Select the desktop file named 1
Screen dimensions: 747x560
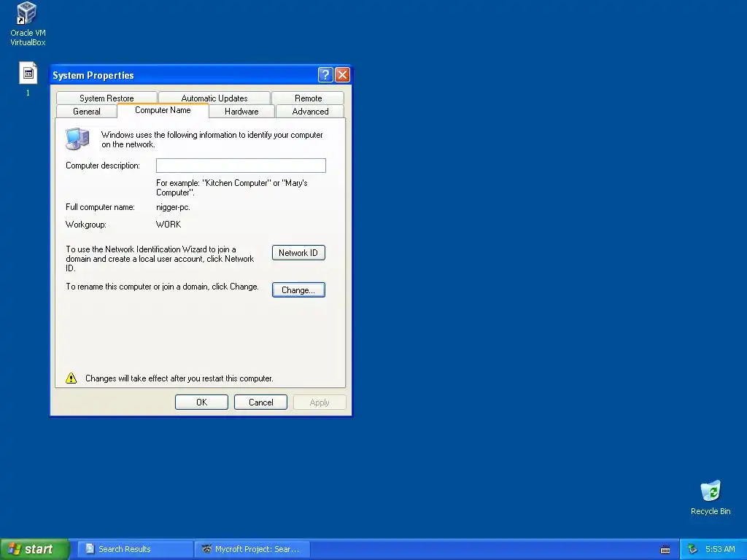pos(28,79)
